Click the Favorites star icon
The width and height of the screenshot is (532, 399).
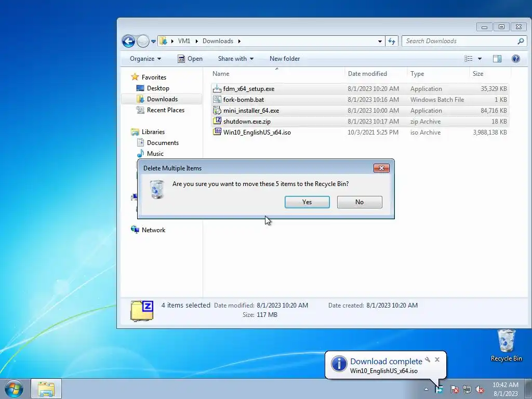pos(135,77)
